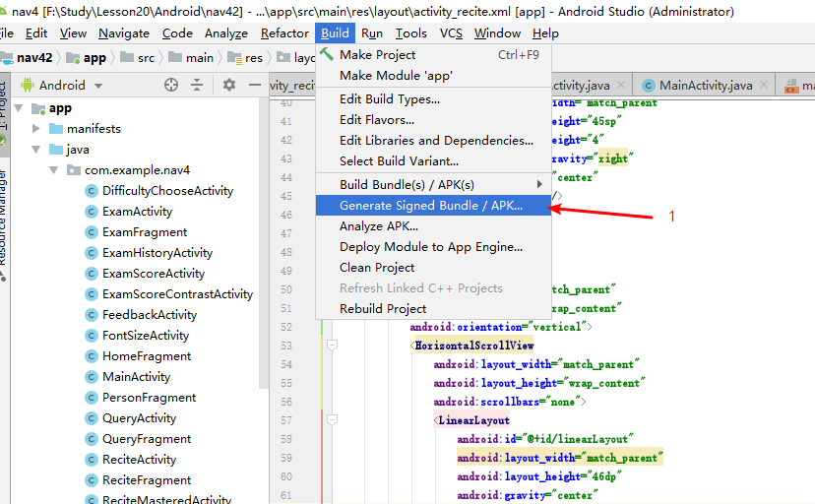Open the Window menu
This screenshot has width=815, height=504.
click(x=497, y=33)
